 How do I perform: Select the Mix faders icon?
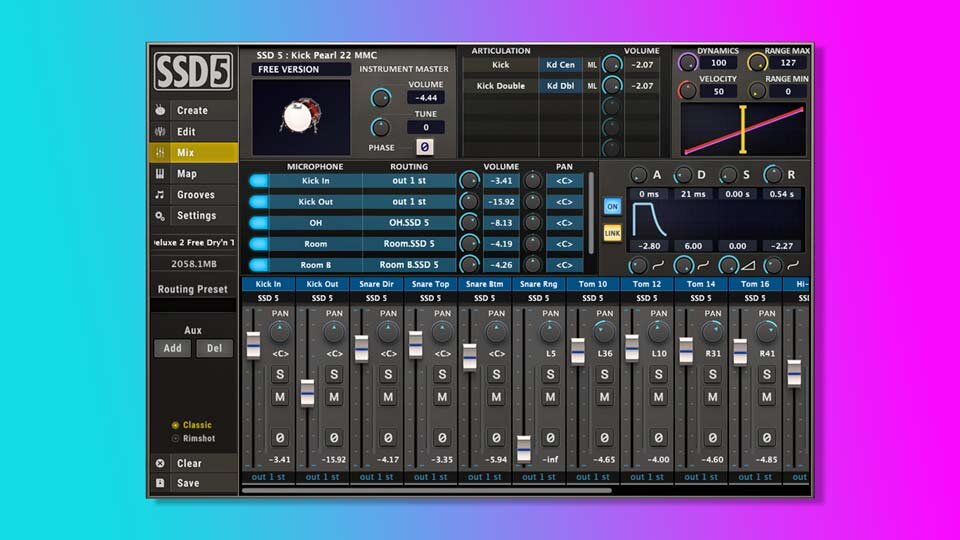point(160,152)
